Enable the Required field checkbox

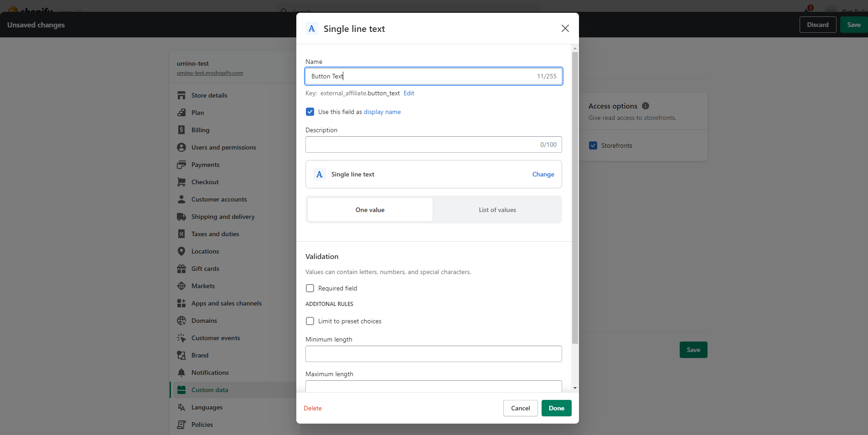click(310, 288)
